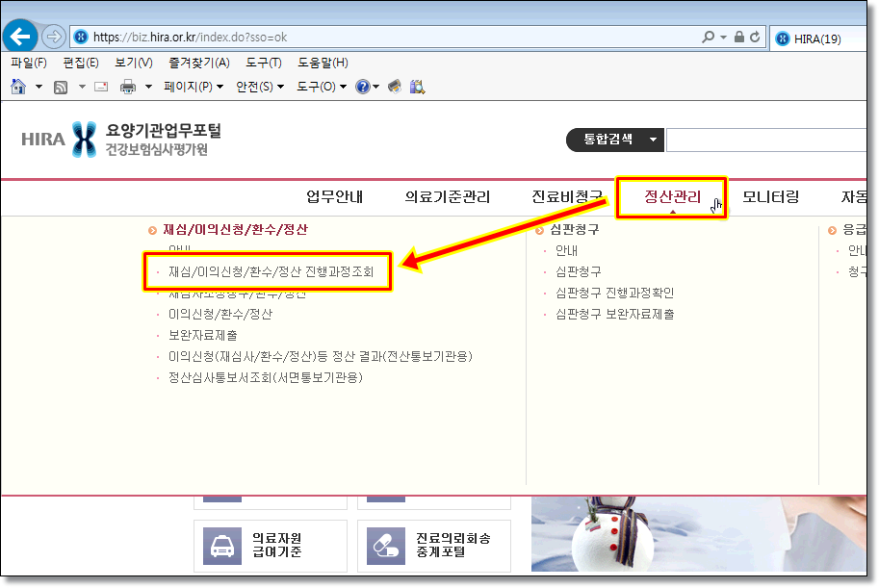The image size is (879, 588).
Task: Click the 진료의뢰회송 중계포털 shortcut button
Action: [x=434, y=546]
